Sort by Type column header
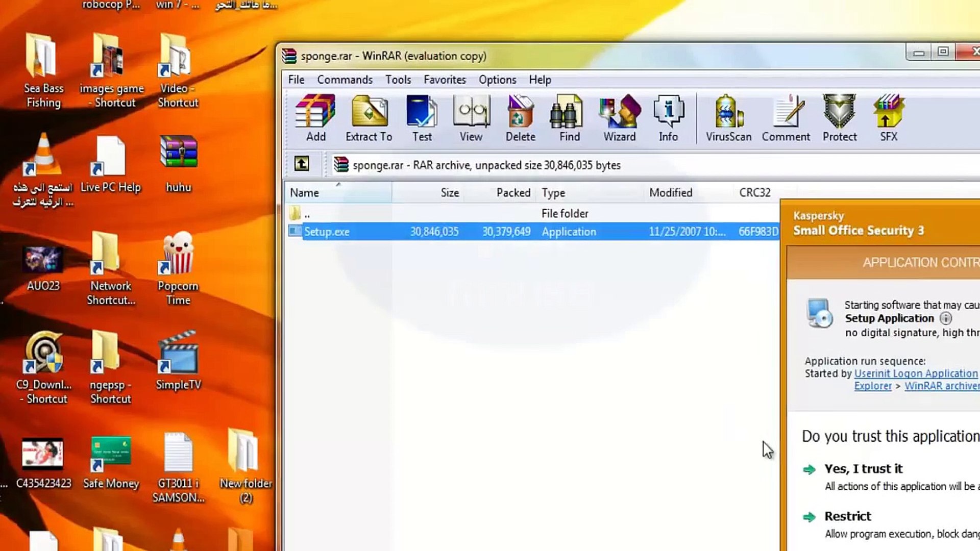 click(x=590, y=193)
